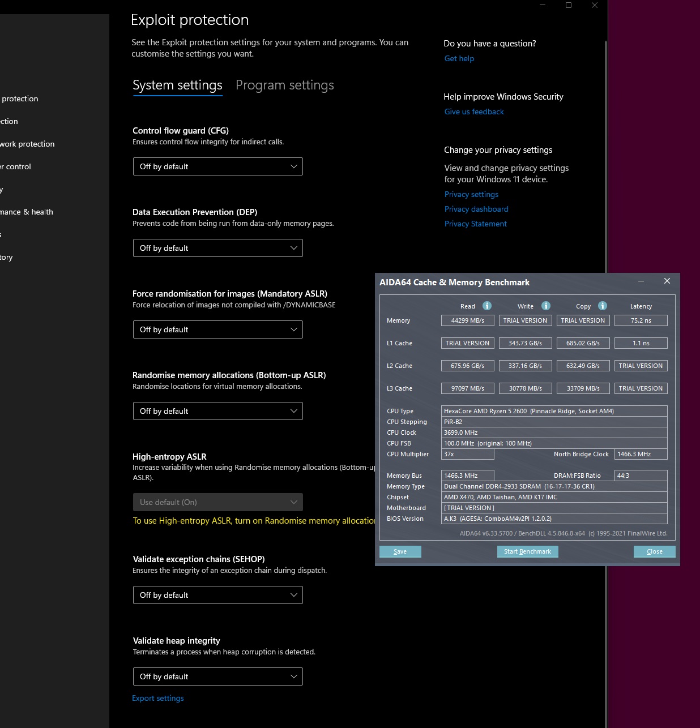This screenshot has width=700, height=728.
Task: Click the L2 Cache Read value 675.96 GB/s
Action: tap(468, 366)
